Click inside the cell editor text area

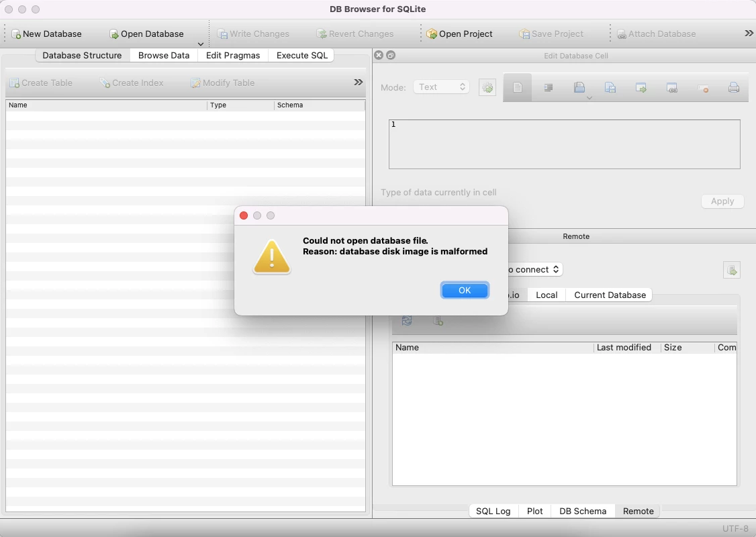[x=564, y=144]
